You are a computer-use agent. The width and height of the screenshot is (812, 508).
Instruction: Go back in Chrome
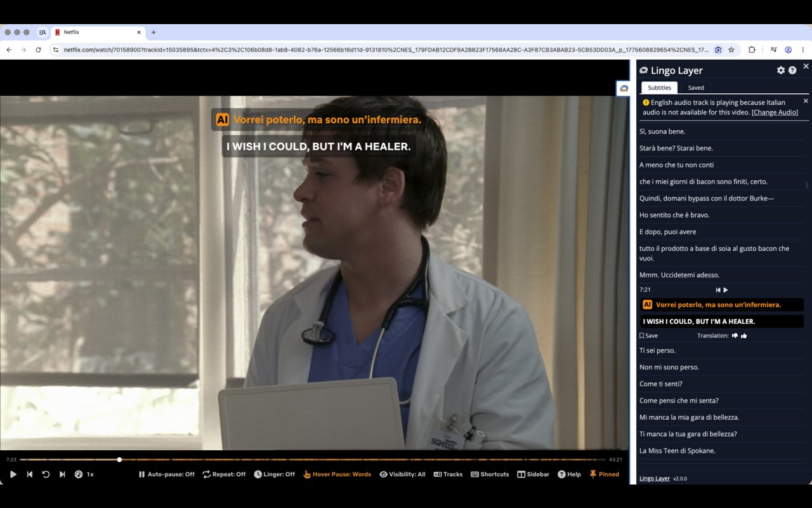[x=9, y=50]
